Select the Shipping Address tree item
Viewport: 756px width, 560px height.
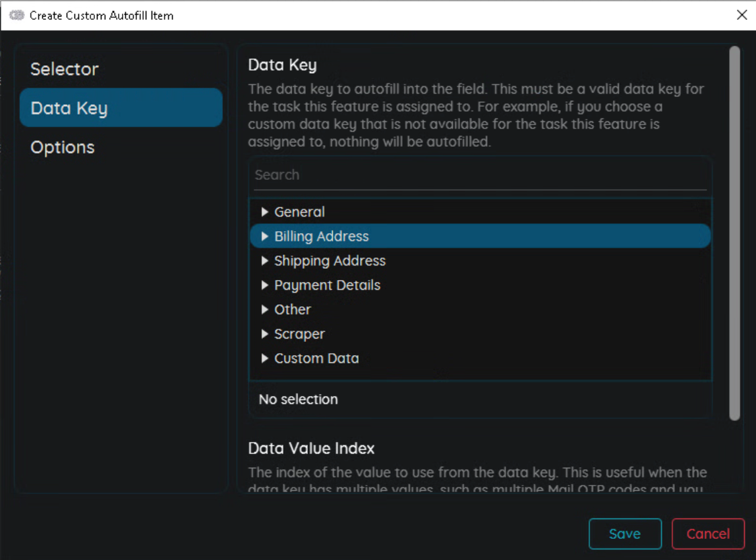pyautogui.click(x=330, y=261)
